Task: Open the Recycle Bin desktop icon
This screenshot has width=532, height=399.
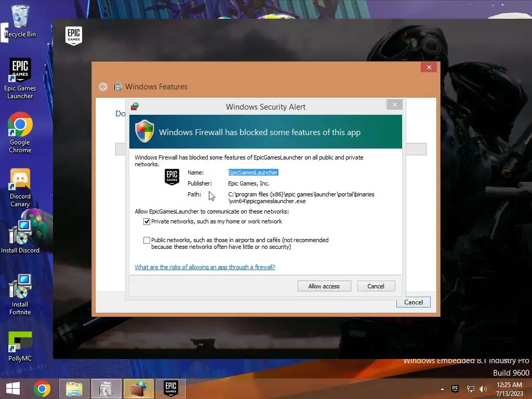Action: [x=20, y=21]
